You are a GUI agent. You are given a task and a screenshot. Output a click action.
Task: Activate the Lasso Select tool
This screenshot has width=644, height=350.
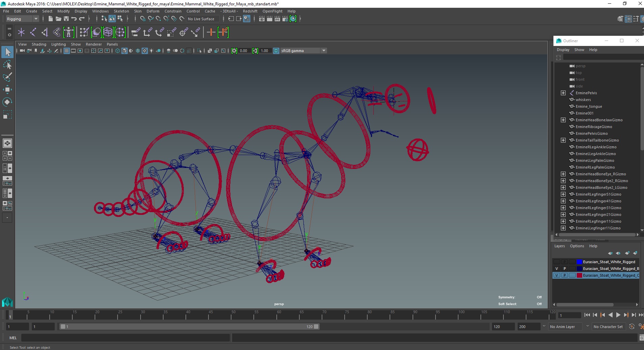(x=7, y=65)
